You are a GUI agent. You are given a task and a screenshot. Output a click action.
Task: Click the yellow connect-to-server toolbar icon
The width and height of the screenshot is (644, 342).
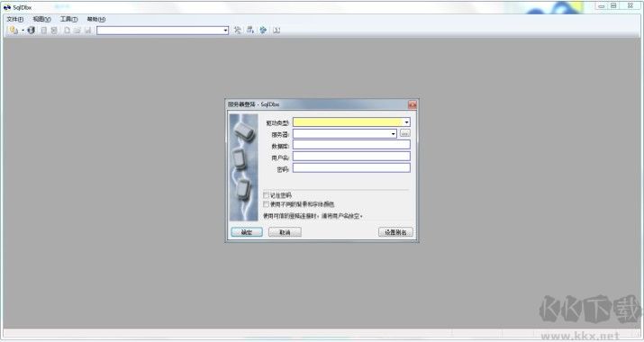pos(14,30)
